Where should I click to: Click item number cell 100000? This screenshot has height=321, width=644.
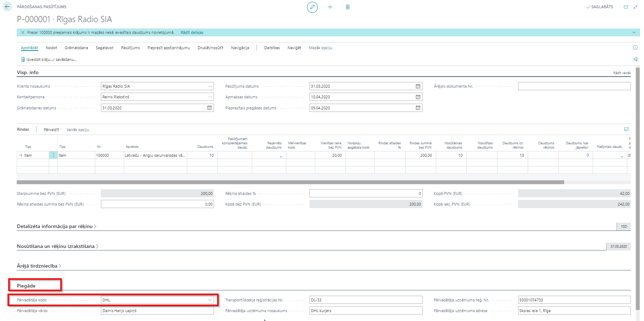tap(109, 155)
